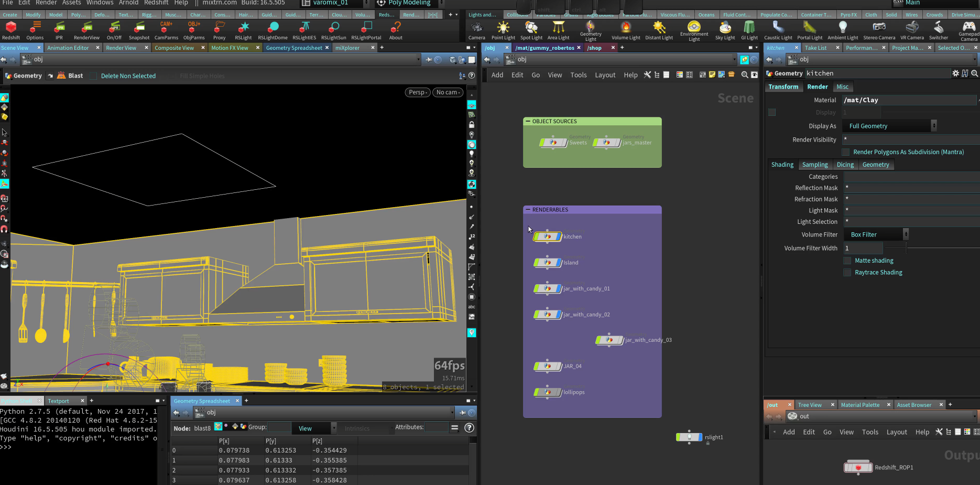Check the Delete Non Selected option
Screen dimensions: 980x485
(x=93, y=76)
